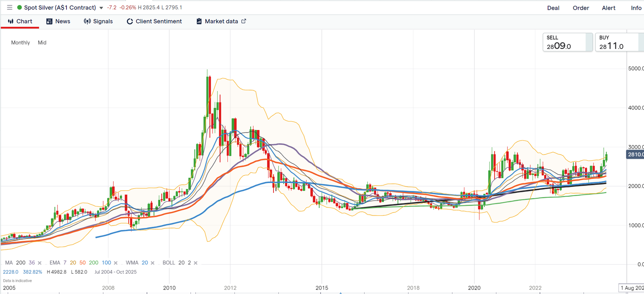Viewport: 644px width, 294px height.
Task: Open the hamburger menu beside Spot Silver
Action: pos(9,7)
